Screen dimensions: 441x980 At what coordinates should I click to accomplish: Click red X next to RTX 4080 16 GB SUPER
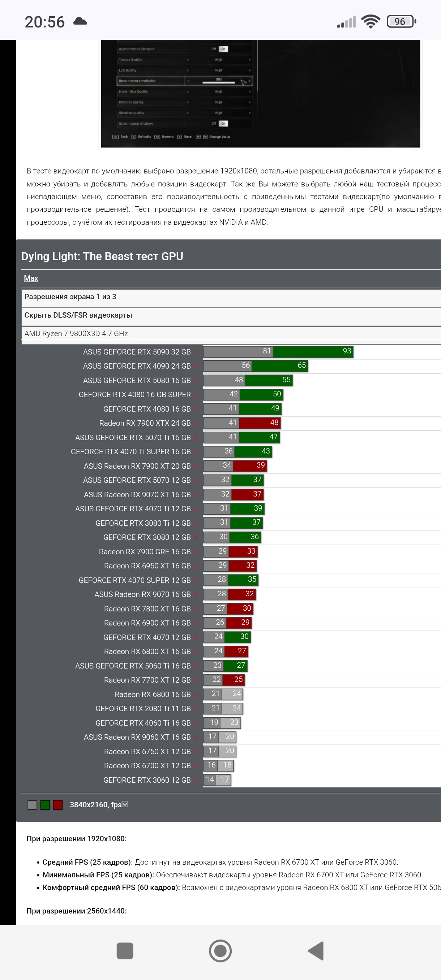pos(196,395)
